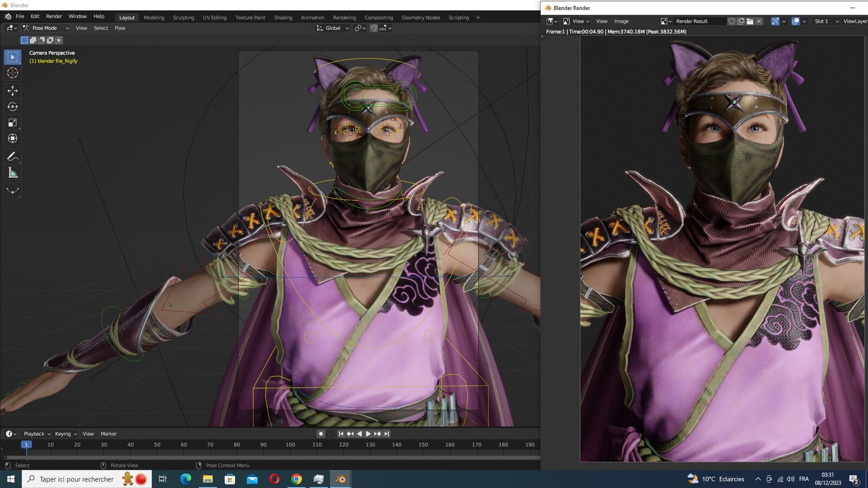Open the snapping options dropdown

point(385,28)
